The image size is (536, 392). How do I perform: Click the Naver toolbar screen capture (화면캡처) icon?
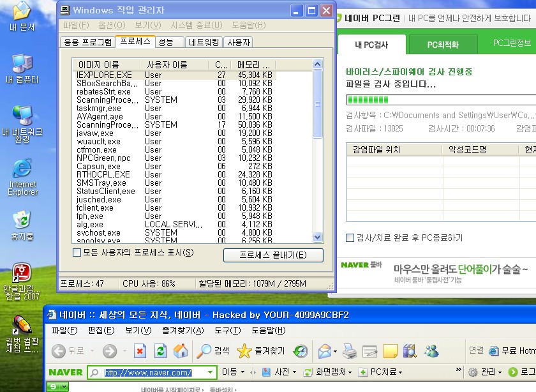308,372
